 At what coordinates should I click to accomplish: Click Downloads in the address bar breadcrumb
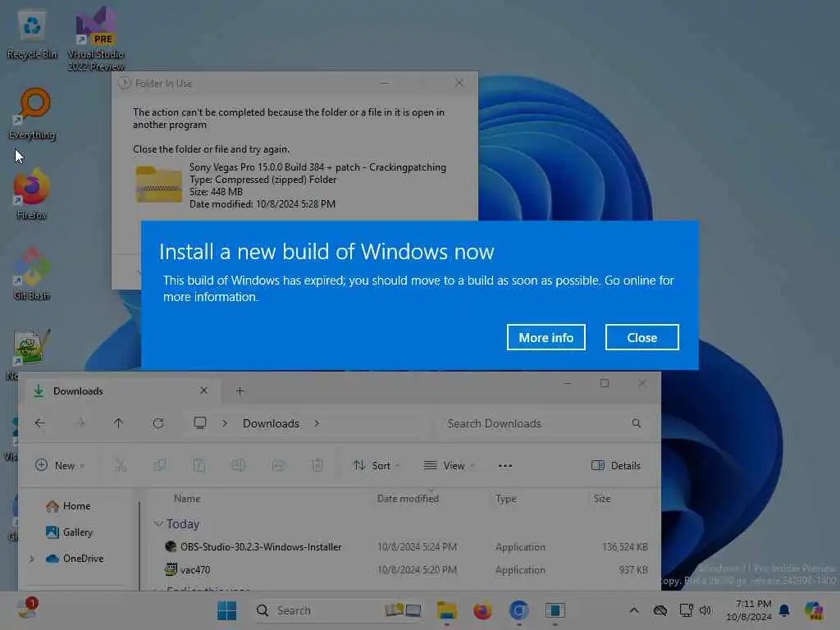pos(271,423)
